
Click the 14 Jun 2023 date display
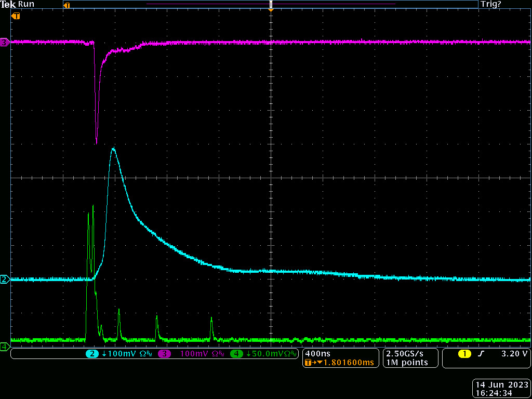pos(501,385)
